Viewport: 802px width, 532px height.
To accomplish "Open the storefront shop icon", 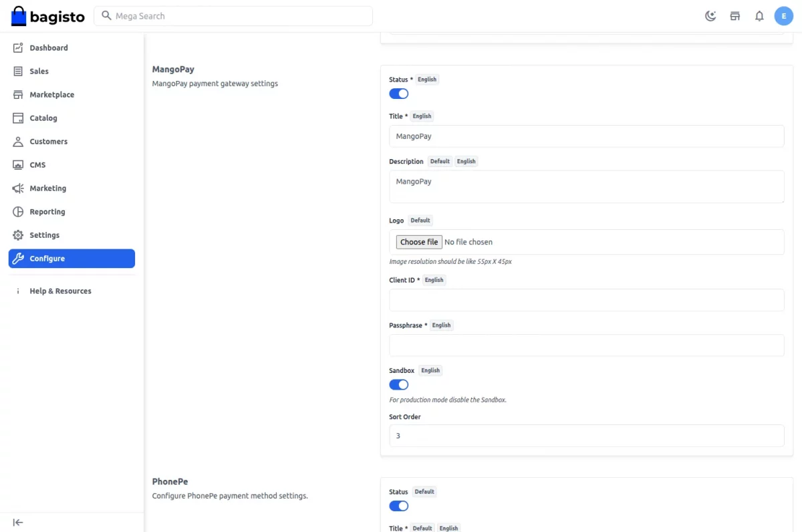I will tap(735, 16).
